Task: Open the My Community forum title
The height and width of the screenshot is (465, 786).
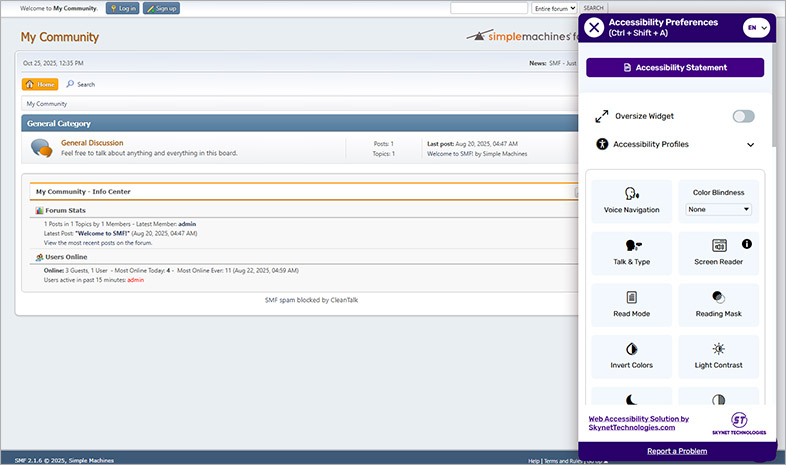Action: pos(60,37)
